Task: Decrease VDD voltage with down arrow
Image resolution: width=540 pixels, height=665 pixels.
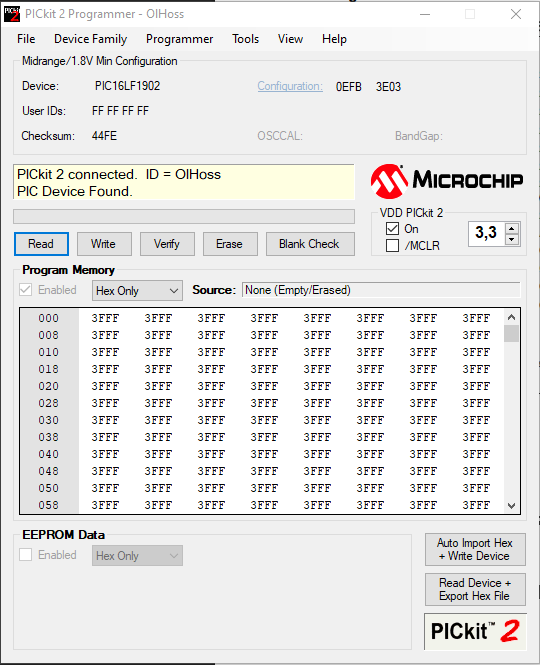Action: pos(512,240)
